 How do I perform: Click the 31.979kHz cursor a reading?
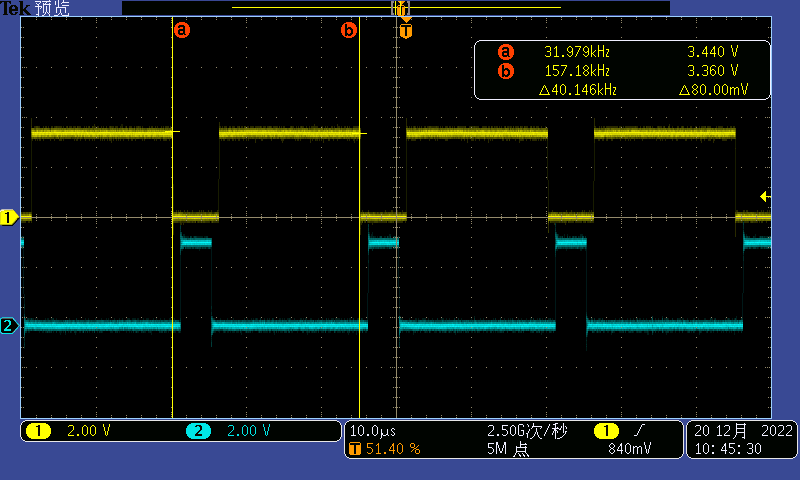click(577, 52)
